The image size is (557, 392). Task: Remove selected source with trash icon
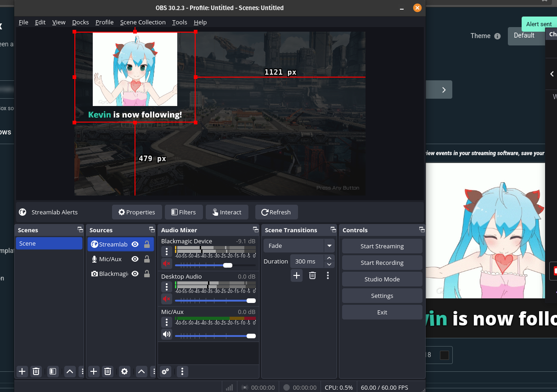click(108, 371)
